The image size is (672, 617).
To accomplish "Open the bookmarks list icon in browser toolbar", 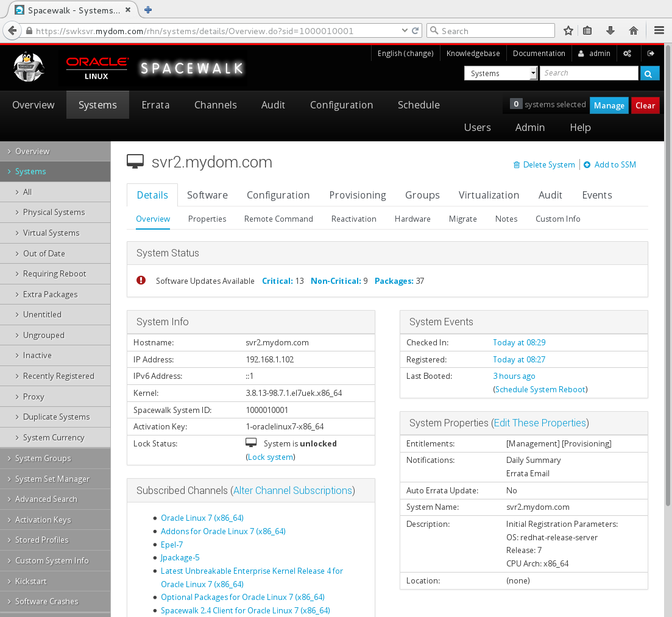I will pyautogui.click(x=587, y=31).
